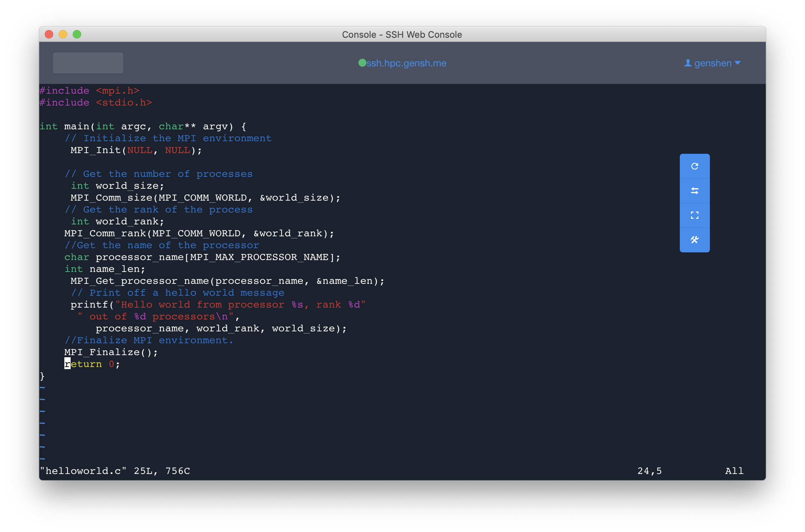Screen dimensions: 805x532
Task: Open the wrench and hammer settings icon
Action: [x=694, y=240]
